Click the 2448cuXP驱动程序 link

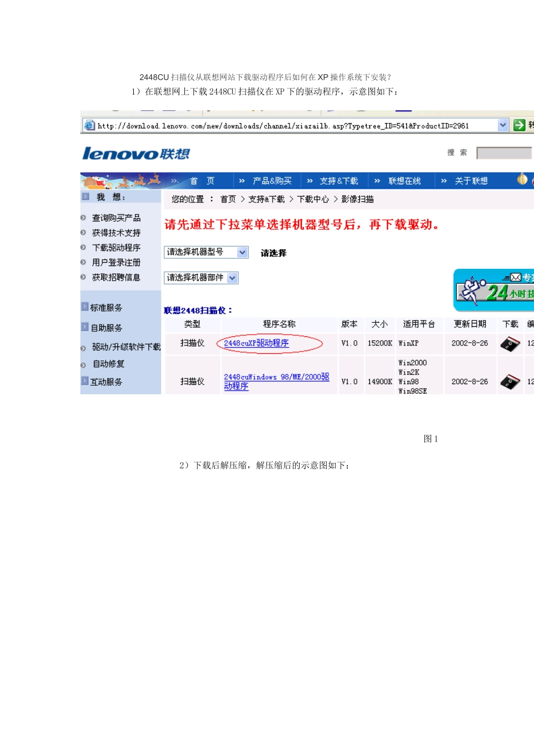coord(256,343)
